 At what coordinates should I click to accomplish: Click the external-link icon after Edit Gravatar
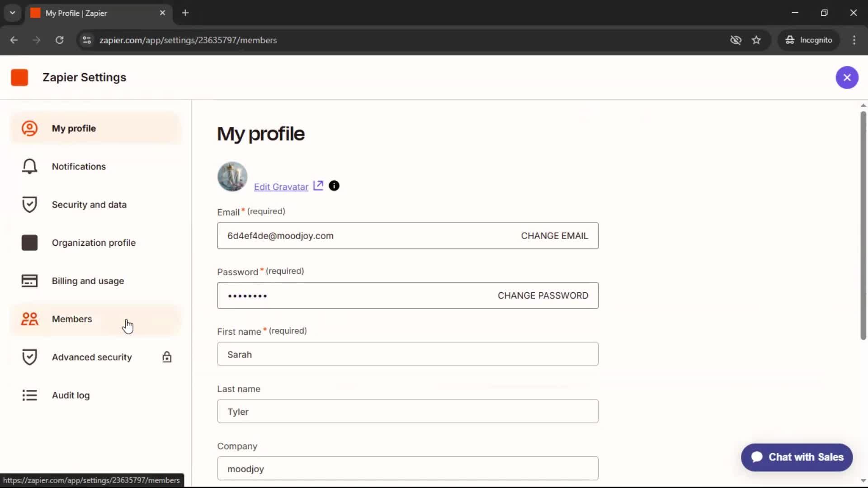(318, 185)
